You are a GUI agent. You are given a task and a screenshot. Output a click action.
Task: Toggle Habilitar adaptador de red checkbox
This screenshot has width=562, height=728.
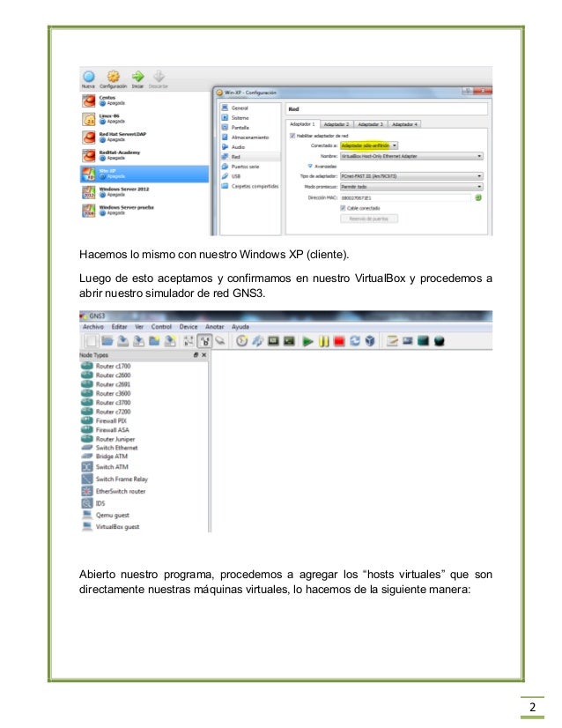pyautogui.click(x=292, y=136)
